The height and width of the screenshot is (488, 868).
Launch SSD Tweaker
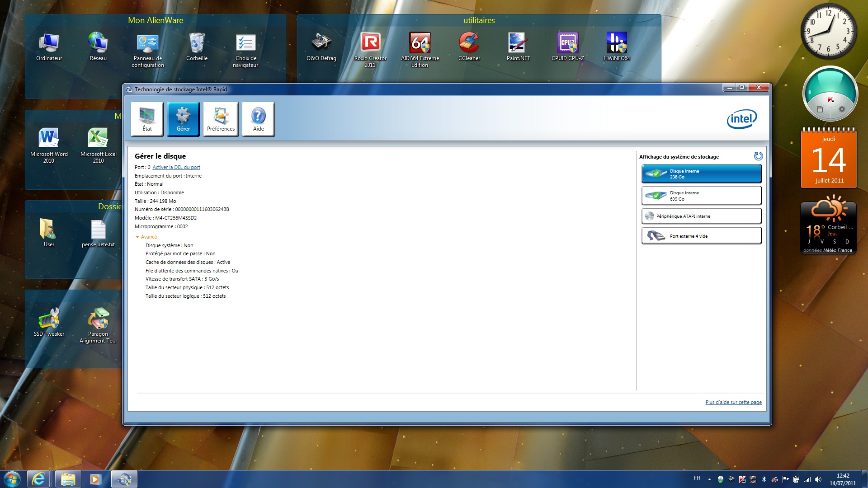pyautogui.click(x=49, y=322)
